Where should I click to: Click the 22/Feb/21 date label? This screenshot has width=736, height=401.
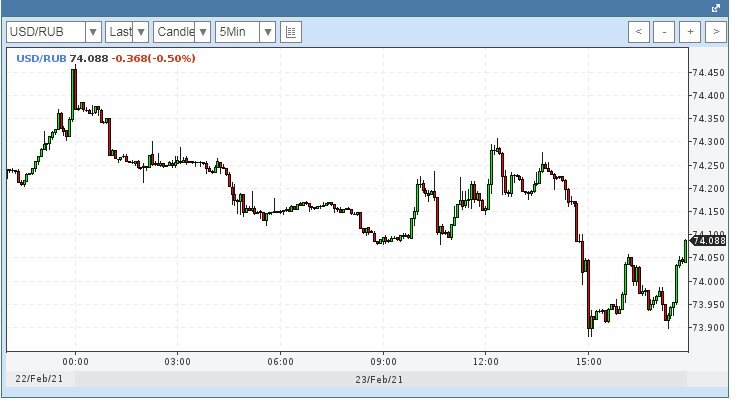(39, 378)
